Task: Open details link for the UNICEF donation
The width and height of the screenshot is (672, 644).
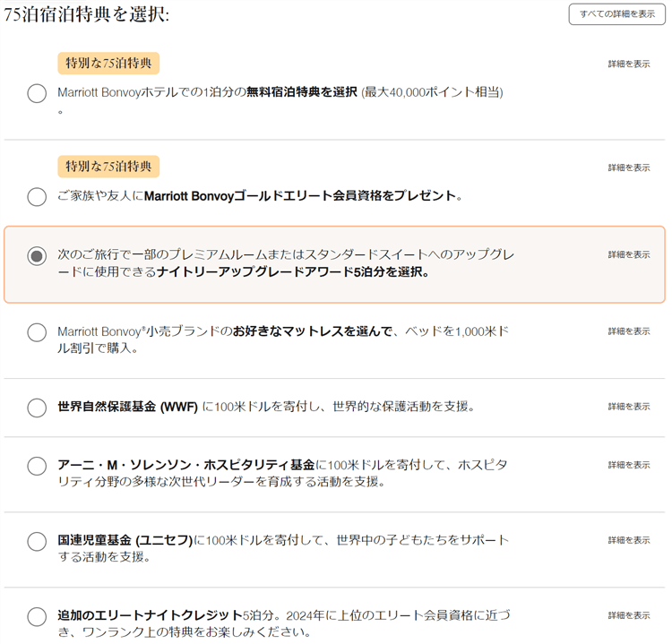Action: pyautogui.click(x=628, y=540)
